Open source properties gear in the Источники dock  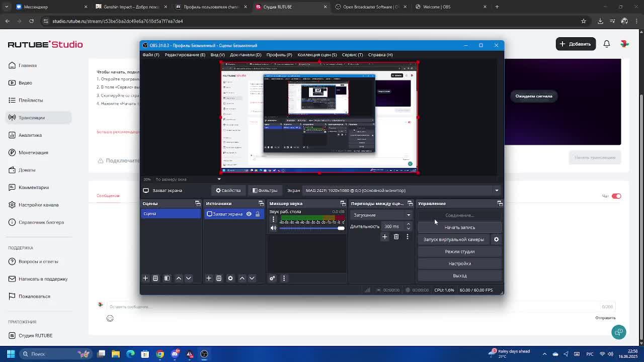coord(230,278)
